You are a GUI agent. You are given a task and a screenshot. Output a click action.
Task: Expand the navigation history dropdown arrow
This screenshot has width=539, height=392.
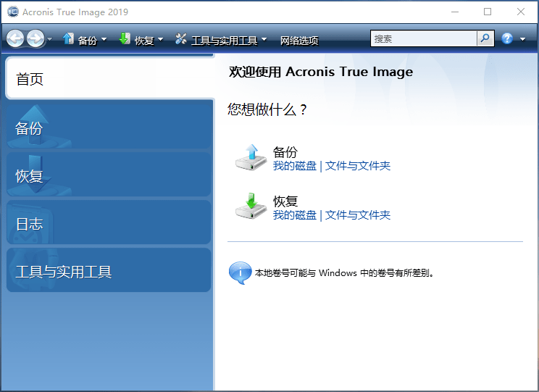coord(49,40)
